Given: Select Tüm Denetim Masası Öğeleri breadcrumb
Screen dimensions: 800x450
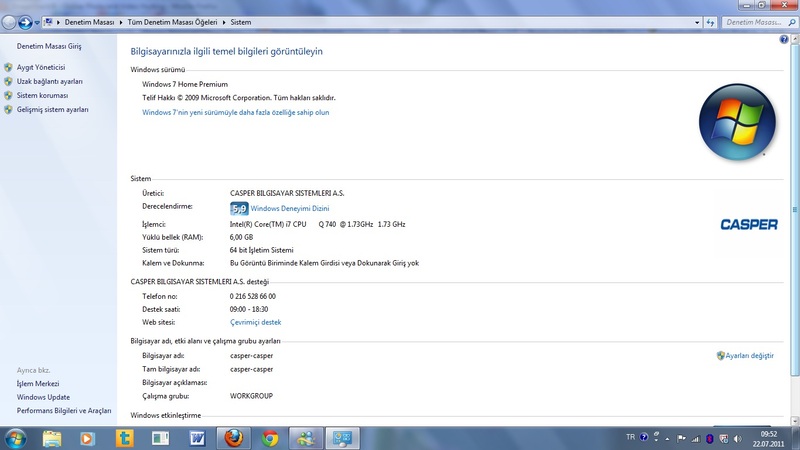Looking at the screenshot, I should coord(172,22).
